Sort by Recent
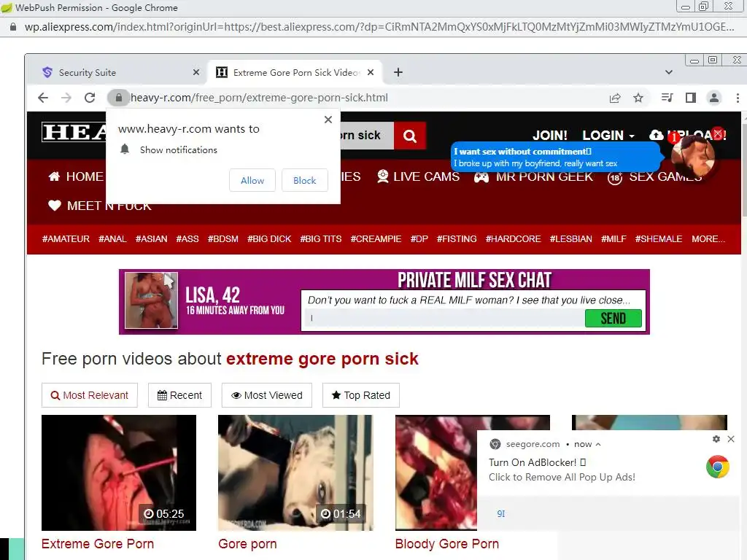747x560 pixels. pyautogui.click(x=179, y=395)
